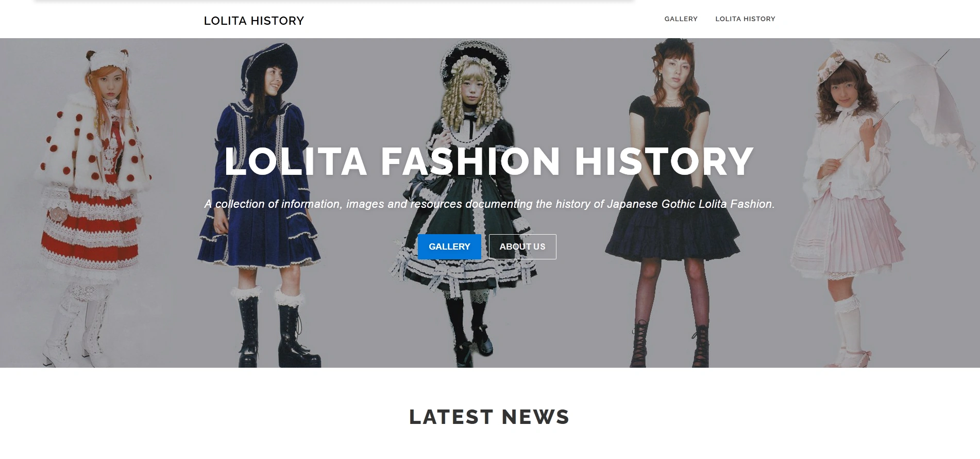980x459 pixels.
Task: Click the black platform boots with white socks
Action: point(278,327)
